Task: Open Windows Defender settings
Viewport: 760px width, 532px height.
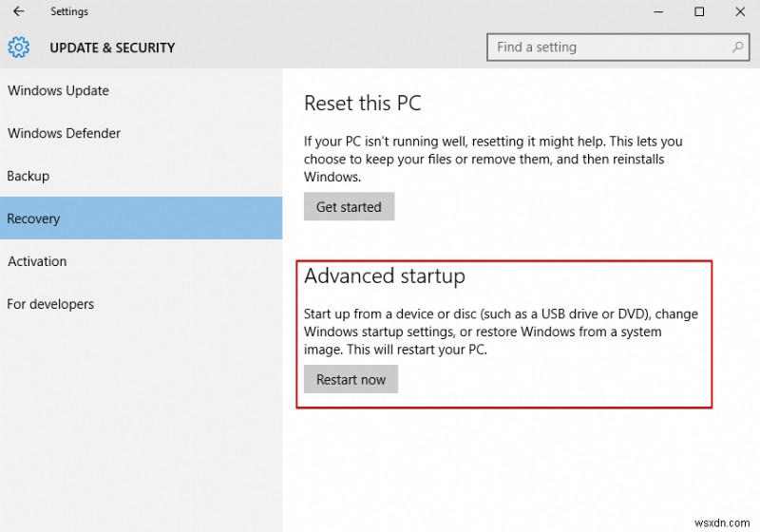Action: (x=141, y=133)
